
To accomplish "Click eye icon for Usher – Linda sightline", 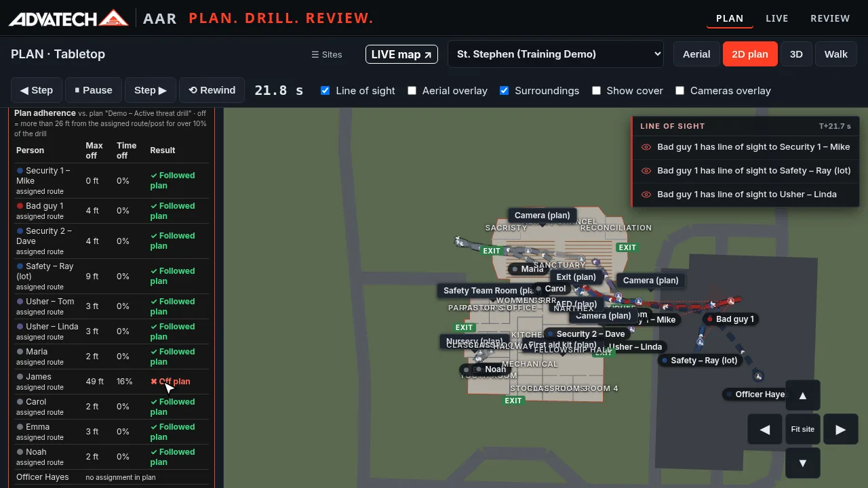I will (646, 195).
